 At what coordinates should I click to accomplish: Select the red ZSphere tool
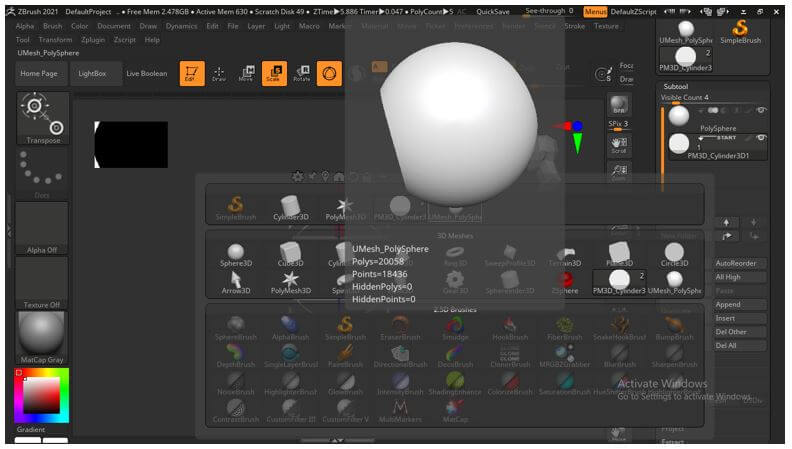coord(565,282)
